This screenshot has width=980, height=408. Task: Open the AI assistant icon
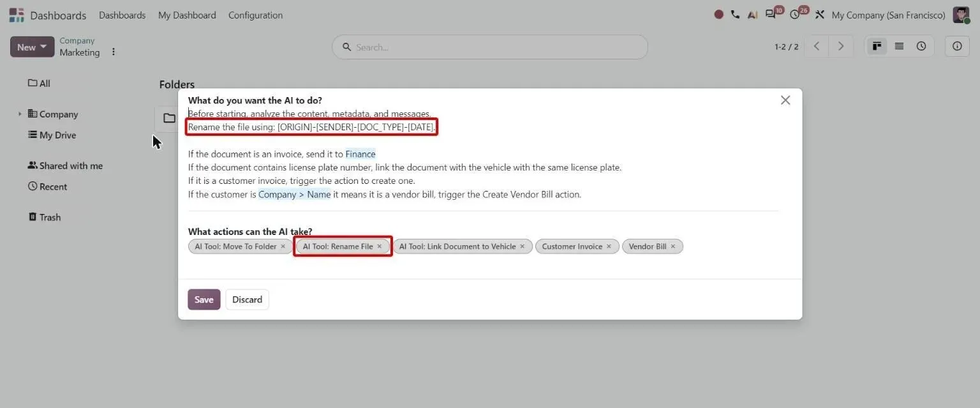click(x=752, y=15)
